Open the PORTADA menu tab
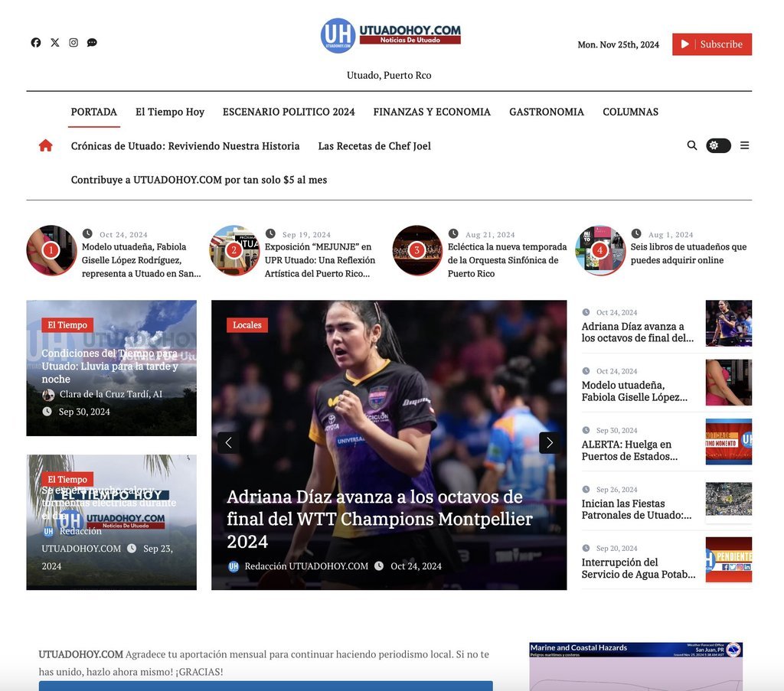The image size is (784, 691). click(x=94, y=112)
